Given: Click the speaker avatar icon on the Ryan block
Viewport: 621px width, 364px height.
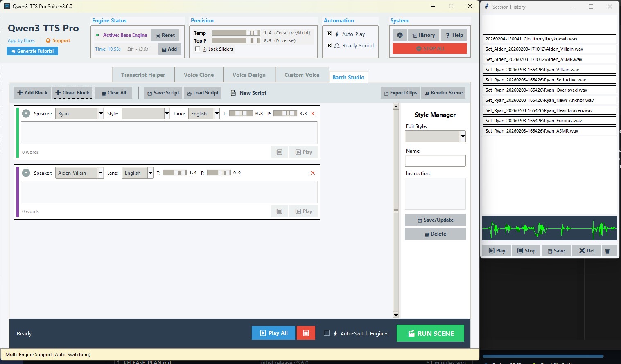Looking at the screenshot, I should [26, 113].
